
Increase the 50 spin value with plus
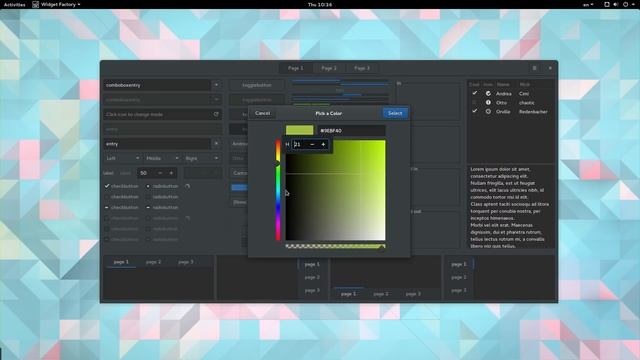click(x=171, y=173)
